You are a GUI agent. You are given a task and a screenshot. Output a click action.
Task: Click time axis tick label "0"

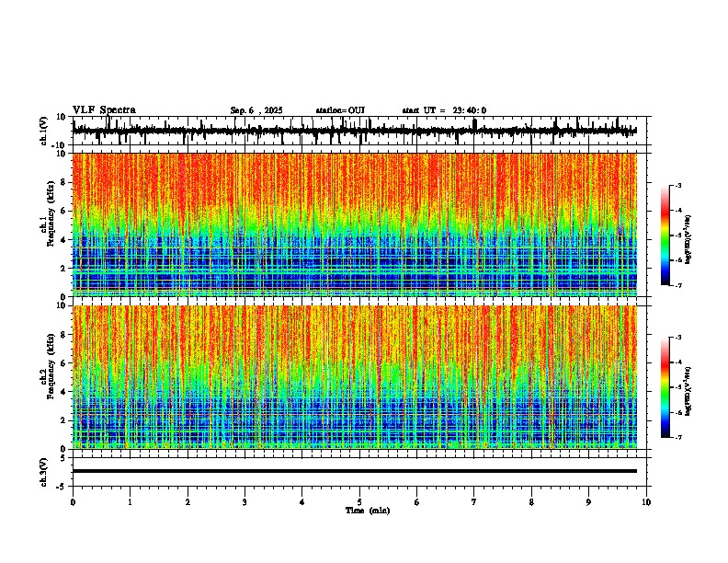tap(73, 502)
